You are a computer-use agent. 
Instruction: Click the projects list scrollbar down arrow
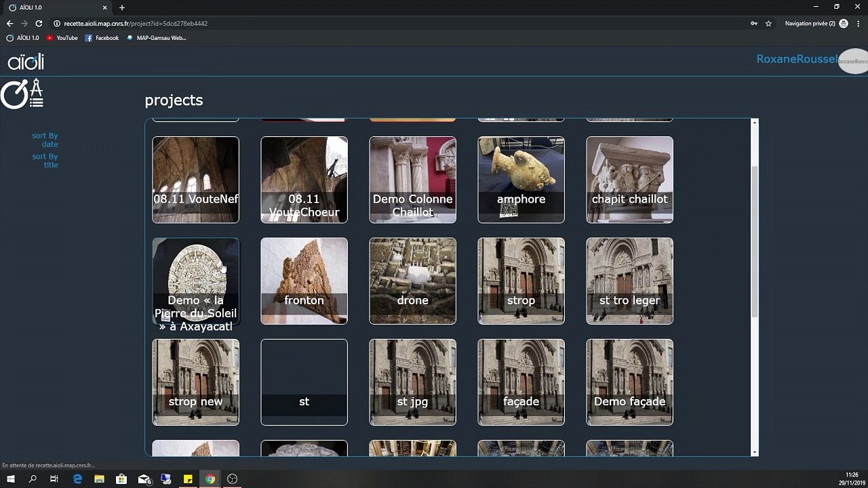[755, 452]
